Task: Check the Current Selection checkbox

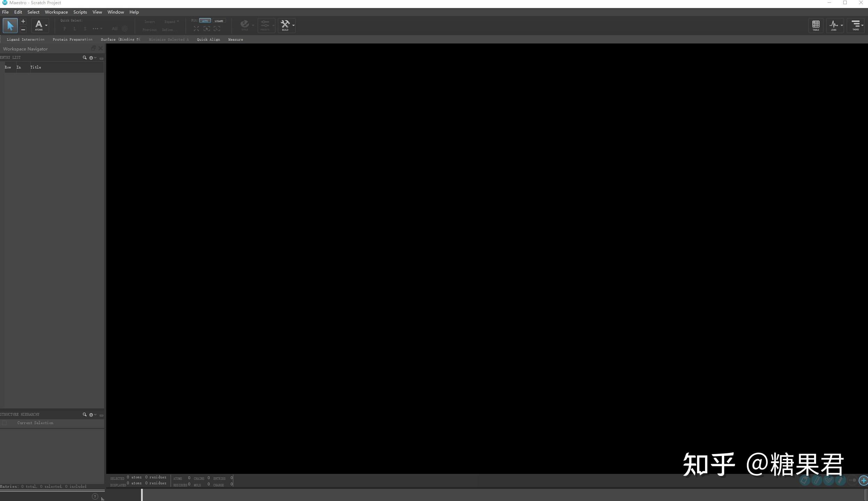Action: point(5,423)
